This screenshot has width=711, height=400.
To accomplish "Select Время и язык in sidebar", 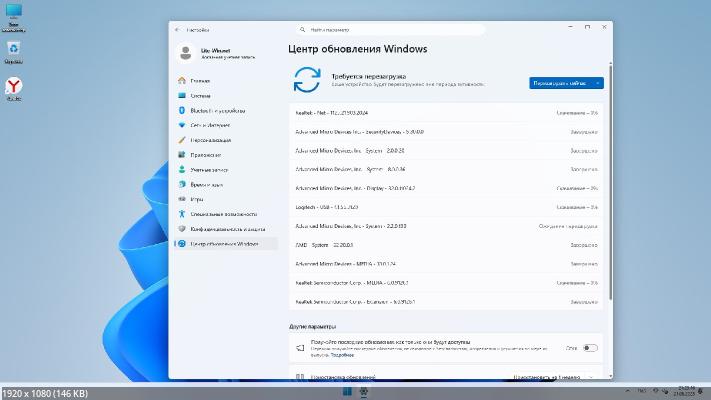I will pos(206,185).
